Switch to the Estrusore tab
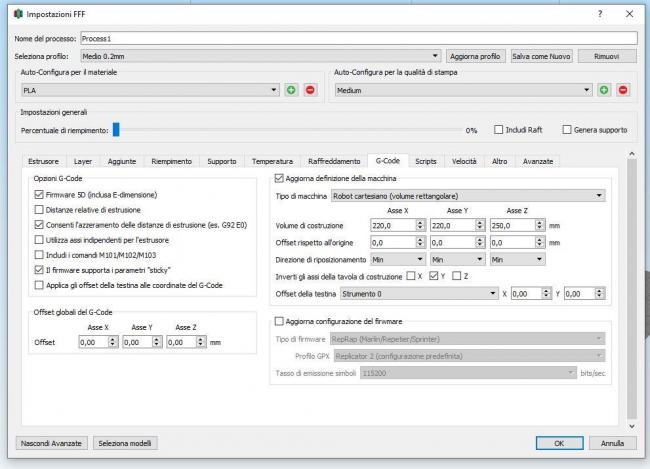The image size is (650, 469). 44,161
